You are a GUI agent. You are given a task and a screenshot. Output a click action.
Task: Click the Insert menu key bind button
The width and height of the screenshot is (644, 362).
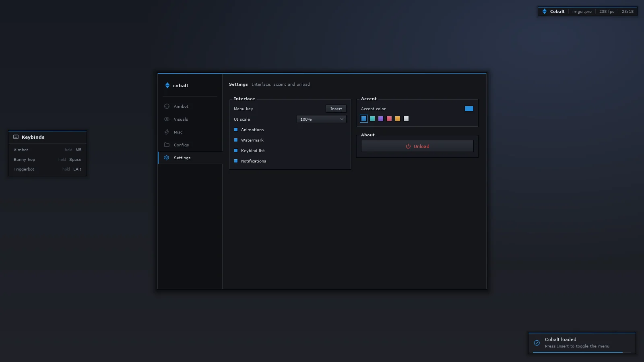[336, 109]
